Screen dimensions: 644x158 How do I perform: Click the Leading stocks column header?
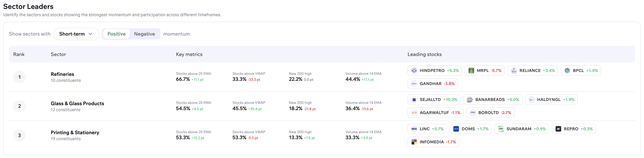(425, 54)
